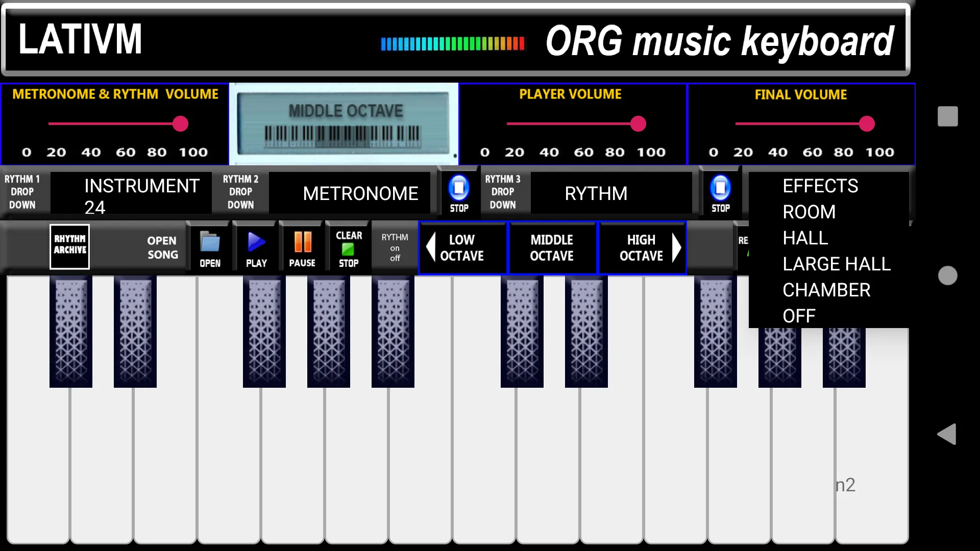Select LARGE HALL effects option
This screenshot has height=551, width=980.
(837, 264)
